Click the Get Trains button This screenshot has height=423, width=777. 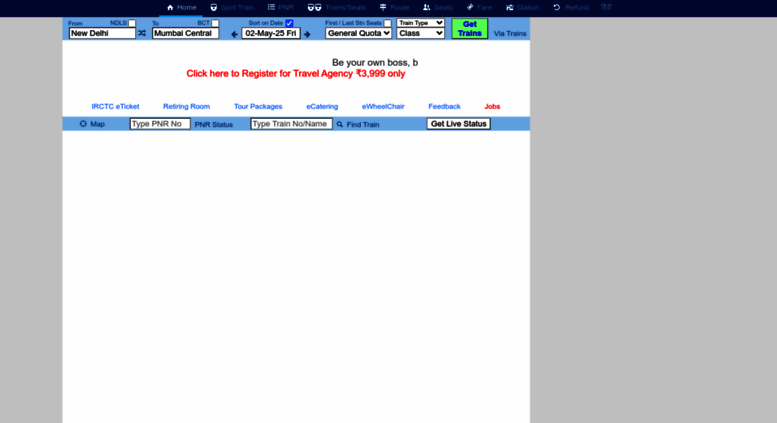(x=469, y=29)
